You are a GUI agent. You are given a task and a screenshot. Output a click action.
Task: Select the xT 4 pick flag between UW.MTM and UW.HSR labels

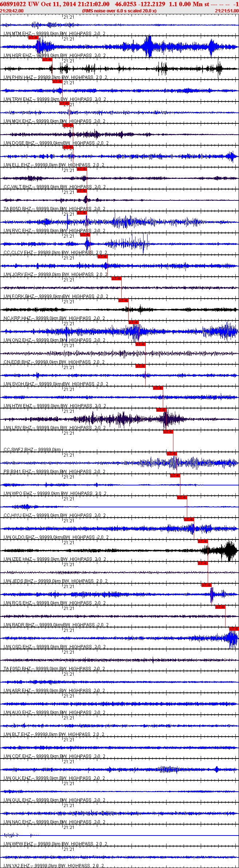pyautogui.click(x=33, y=38)
